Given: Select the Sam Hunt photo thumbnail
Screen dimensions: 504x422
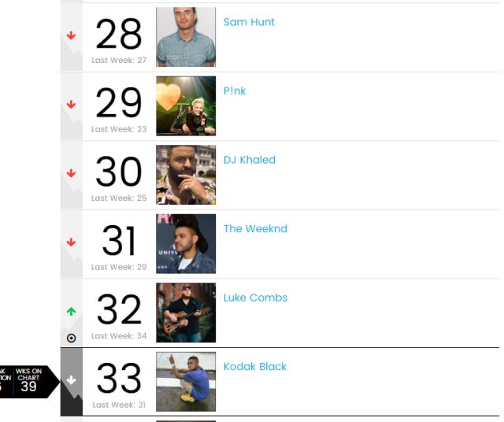Looking at the screenshot, I should 186,37.
